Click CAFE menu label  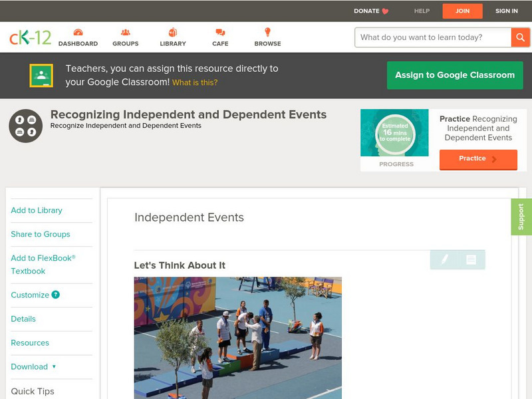click(220, 44)
